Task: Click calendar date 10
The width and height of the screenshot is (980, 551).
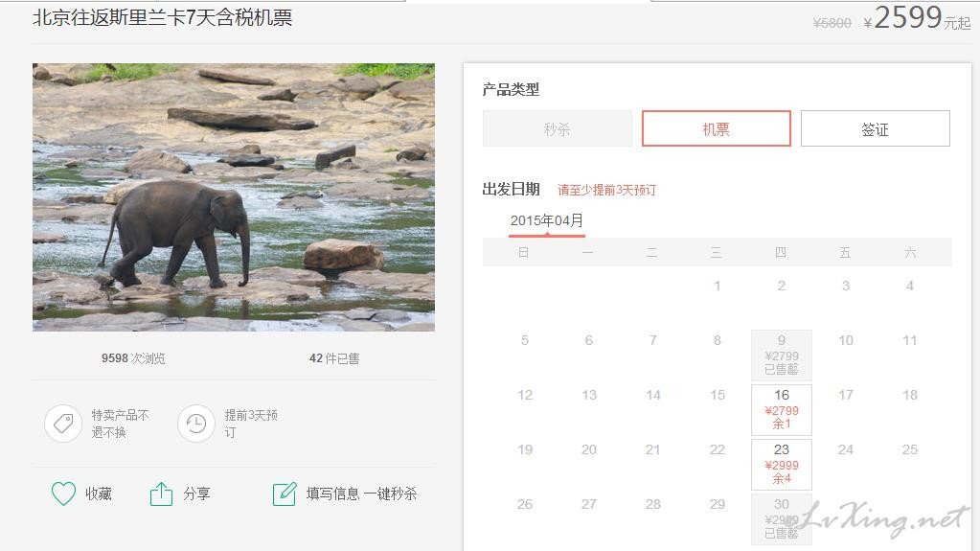Action: 846,340
